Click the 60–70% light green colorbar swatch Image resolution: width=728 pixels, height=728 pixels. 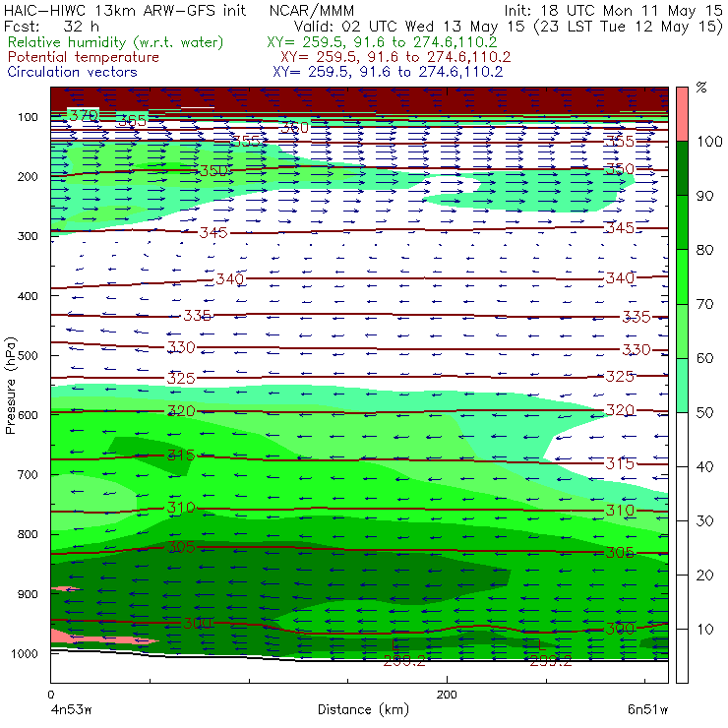click(682, 331)
